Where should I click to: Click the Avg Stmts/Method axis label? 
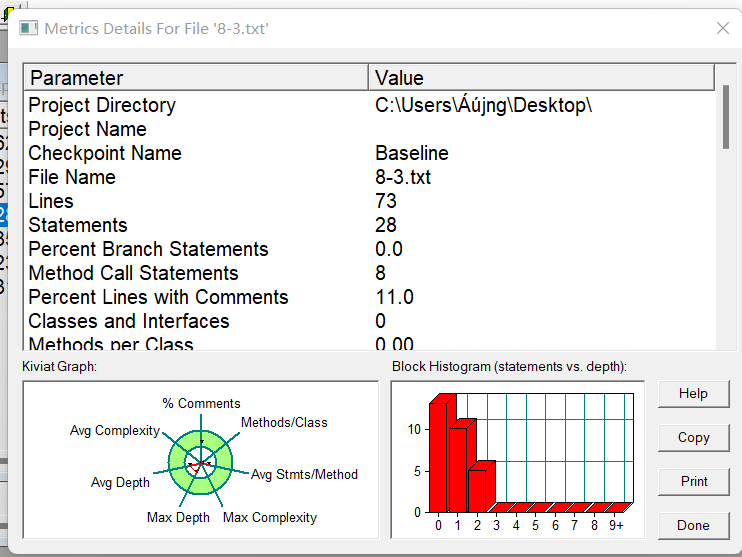(304, 475)
